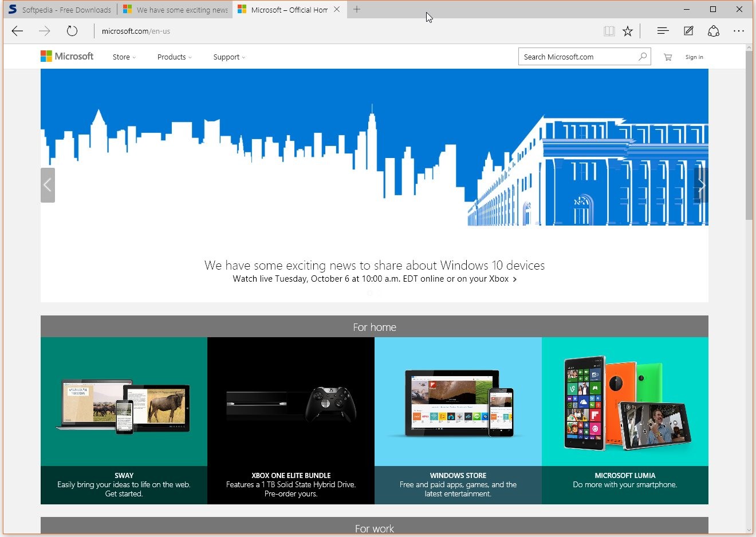Click 'Get started.' under Sway
The height and width of the screenshot is (537, 756).
tap(124, 494)
